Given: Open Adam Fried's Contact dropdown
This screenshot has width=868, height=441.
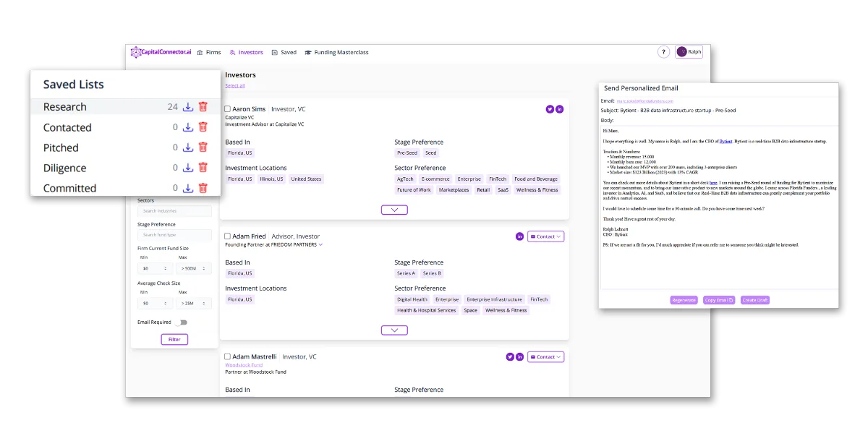Looking at the screenshot, I should point(546,236).
